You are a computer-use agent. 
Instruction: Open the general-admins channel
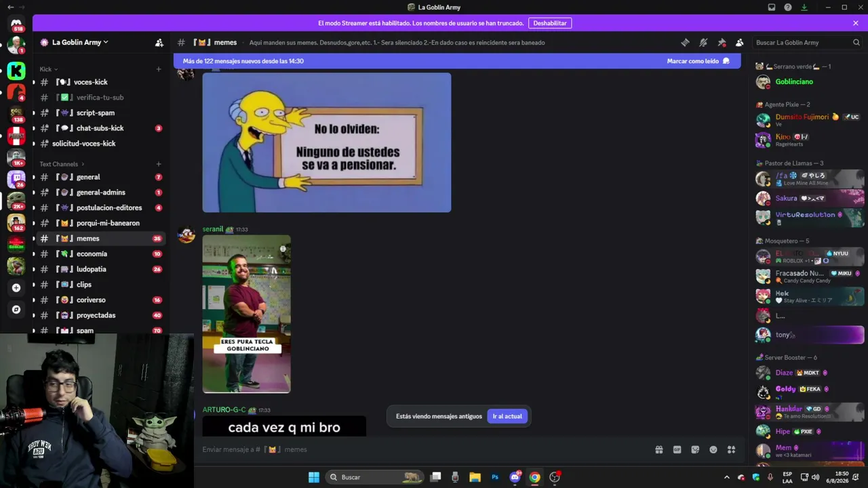pos(100,192)
